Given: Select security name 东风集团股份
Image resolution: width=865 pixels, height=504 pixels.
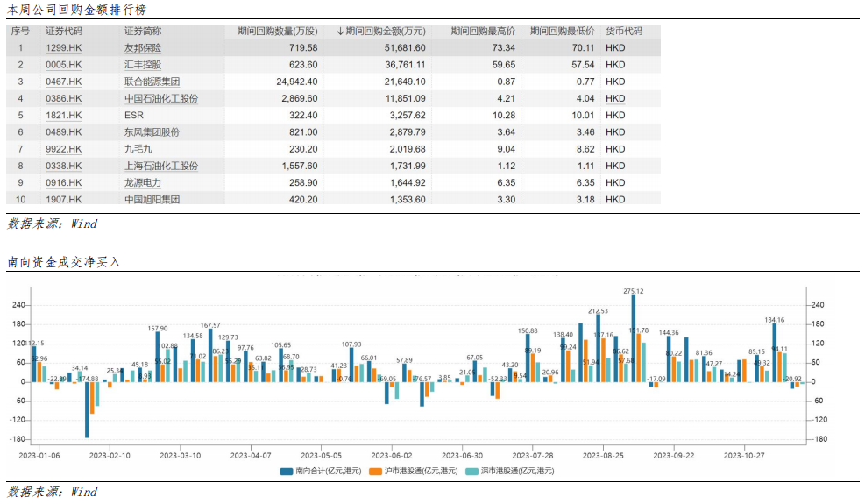Looking at the screenshot, I should (152, 132).
